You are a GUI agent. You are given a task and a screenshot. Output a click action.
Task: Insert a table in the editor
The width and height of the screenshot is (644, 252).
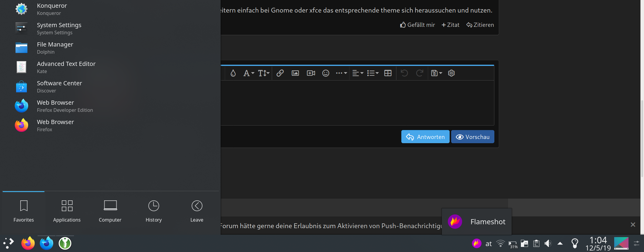click(388, 73)
